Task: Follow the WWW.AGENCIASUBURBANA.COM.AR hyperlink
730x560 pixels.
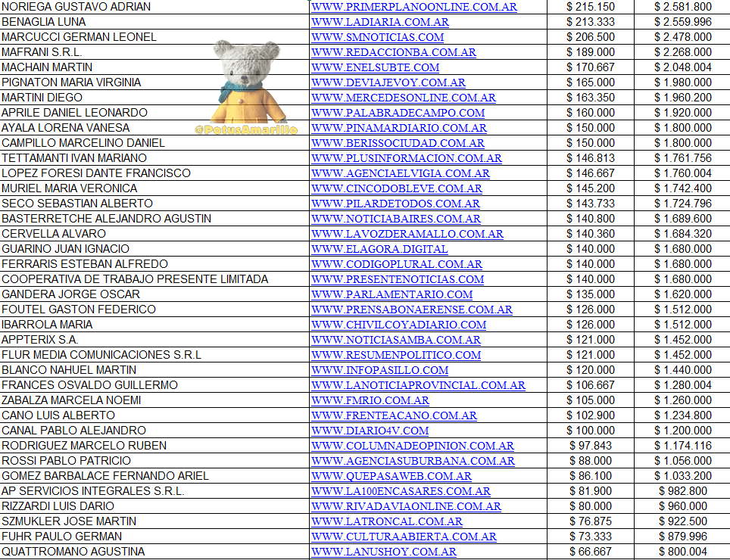Action: pyautogui.click(x=413, y=460)
